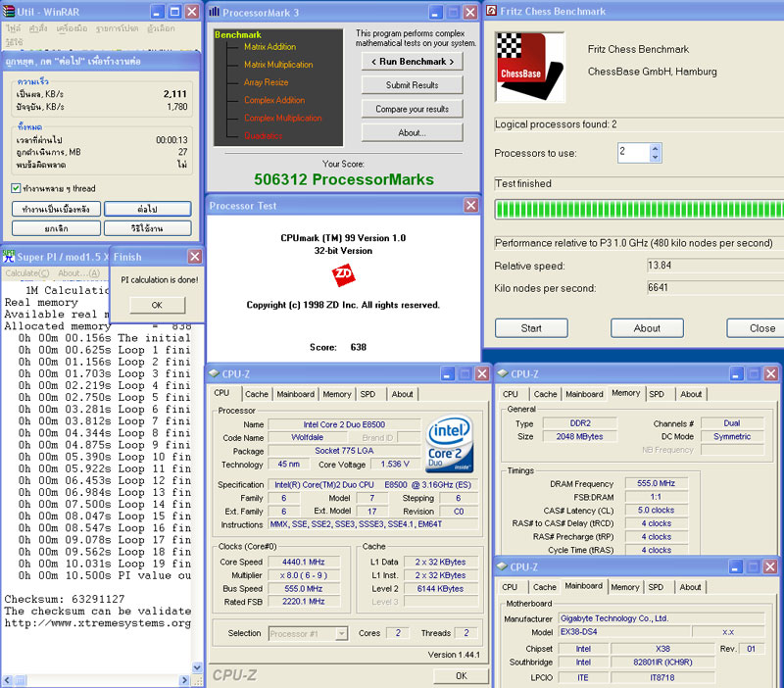The image size is (784, 688).
Task: Select Array Resize in benchmark tree
Action: [266, 82]
